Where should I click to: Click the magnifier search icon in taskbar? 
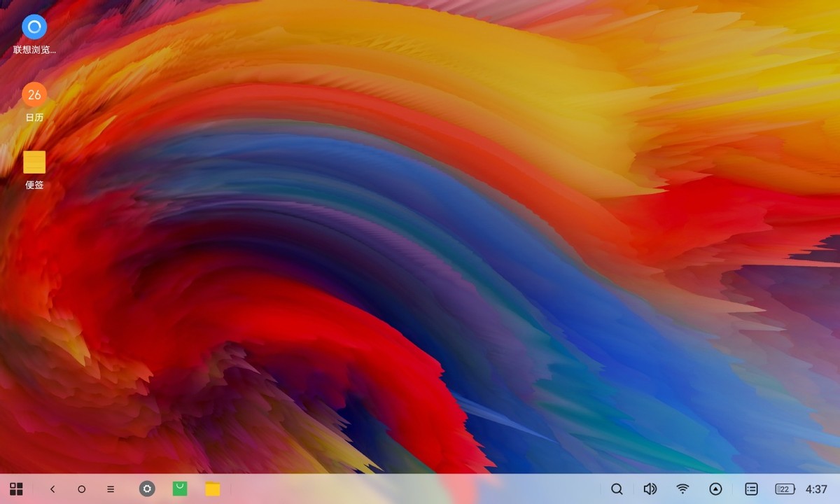tap(617, 489)
